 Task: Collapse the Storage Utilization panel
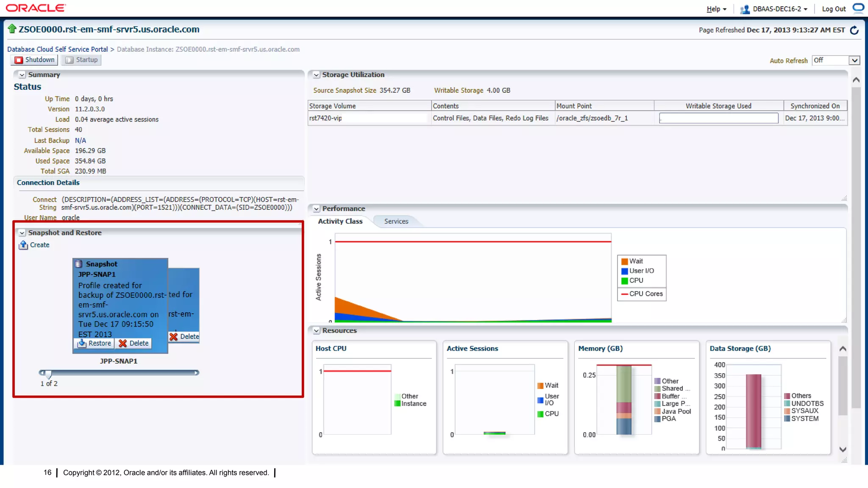(x=316, y=75)
